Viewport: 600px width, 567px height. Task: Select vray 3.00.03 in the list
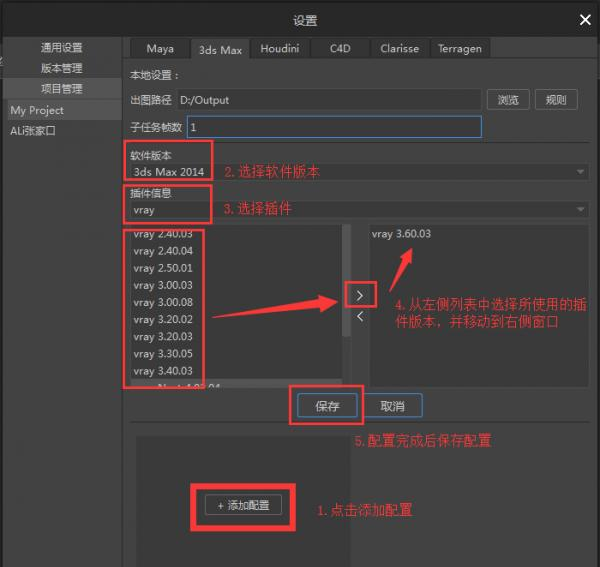(x=236, y=285)
